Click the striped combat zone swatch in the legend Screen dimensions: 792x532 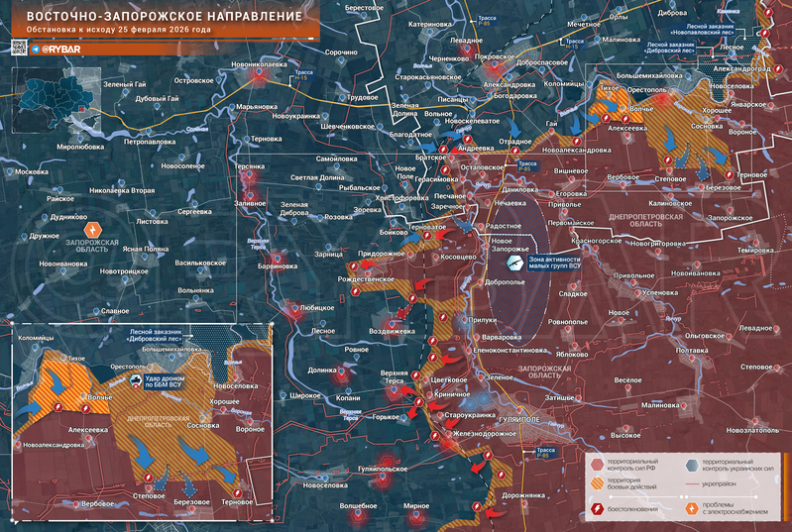pos(598,485)
